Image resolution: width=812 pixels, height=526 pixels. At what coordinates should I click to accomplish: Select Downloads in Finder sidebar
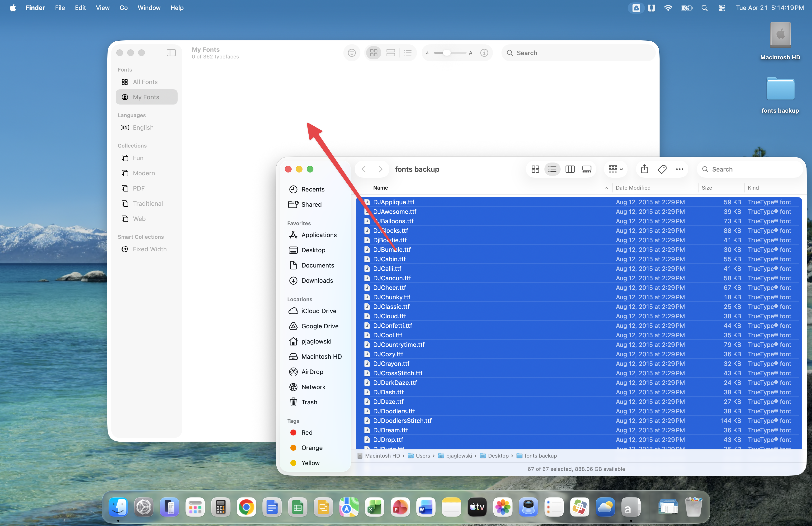coord(317,281)
